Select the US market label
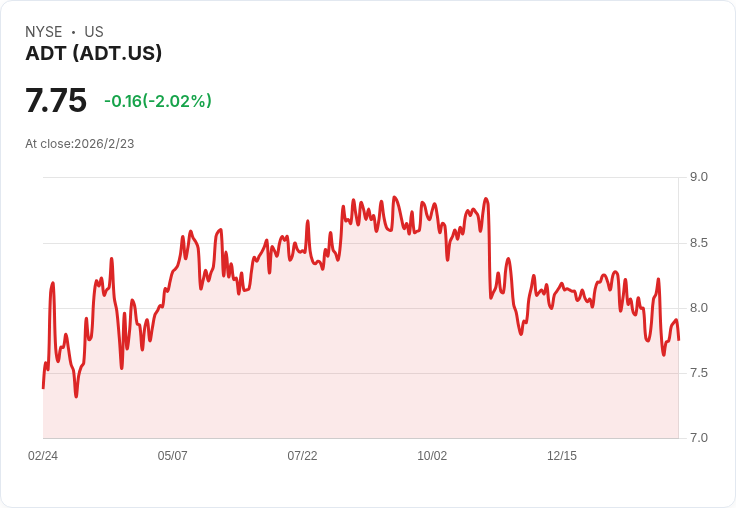Screen dimensions: 736x508 click(x=94, y=32)
